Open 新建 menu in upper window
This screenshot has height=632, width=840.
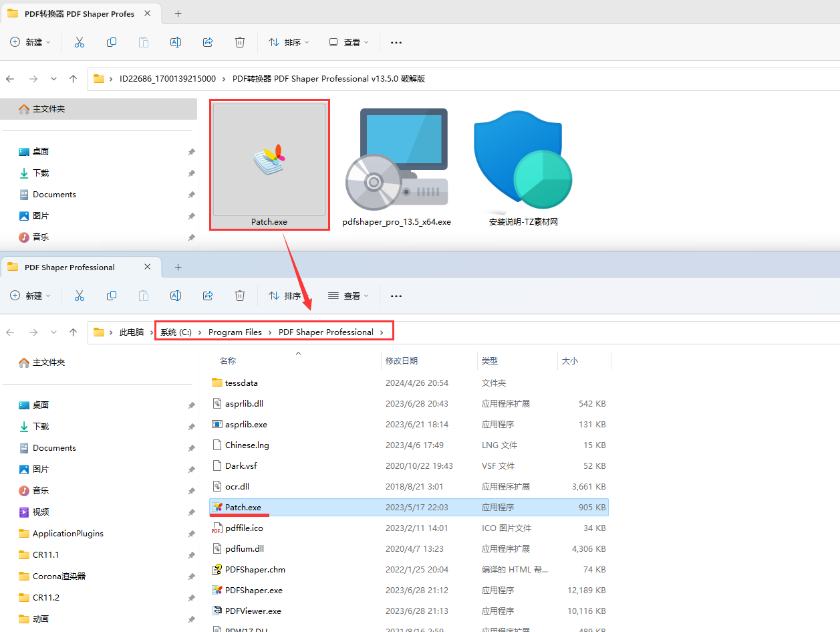click(x=31, y=42)
